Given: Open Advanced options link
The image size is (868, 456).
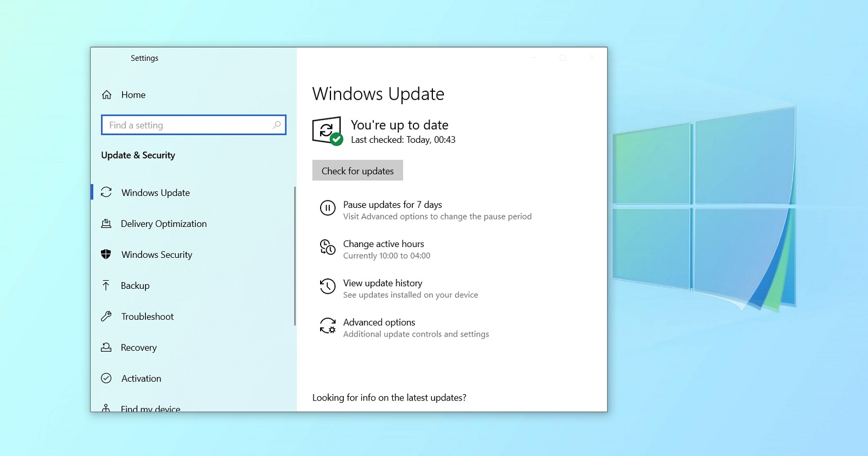Looking at the screenshot, I should (379, 322).
